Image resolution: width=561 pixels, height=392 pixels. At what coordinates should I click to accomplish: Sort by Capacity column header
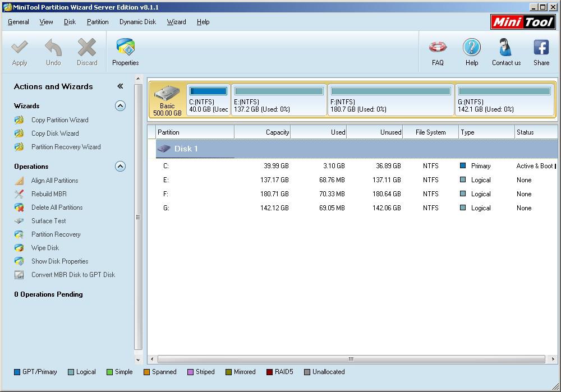pyautogui.click(x=262, y=132)
